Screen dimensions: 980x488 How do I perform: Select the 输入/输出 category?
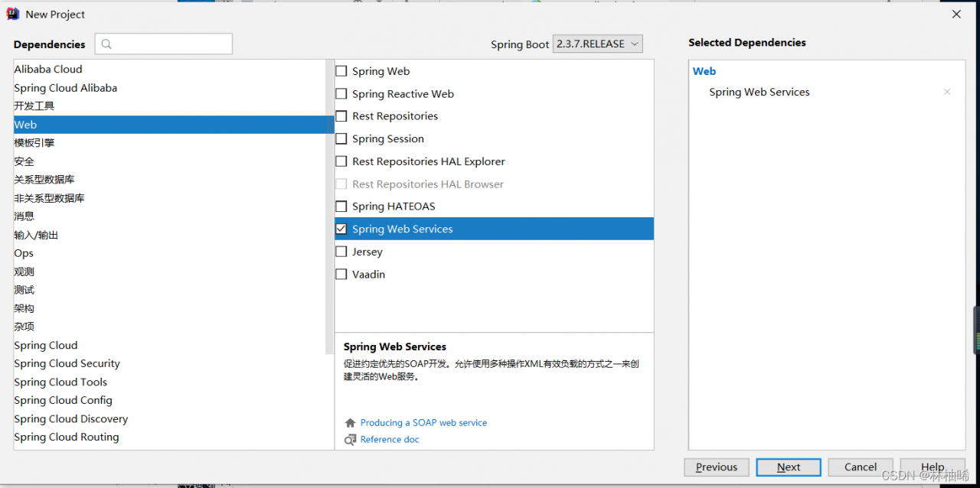[x=169, y=235]
